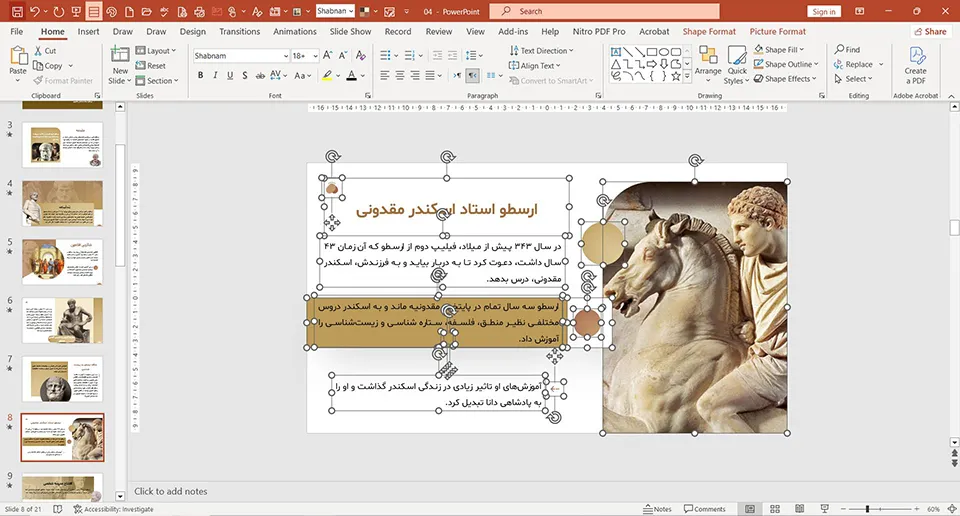Toggle right-to-left text direction
This screenshot has height=516, width=960.
(x=473, y=75)
